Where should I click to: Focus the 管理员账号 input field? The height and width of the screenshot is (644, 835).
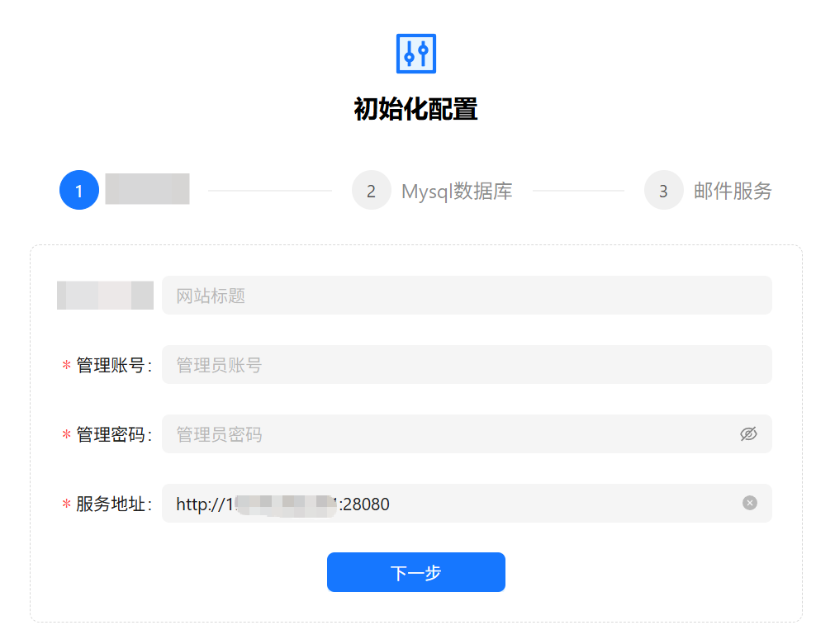467,365
